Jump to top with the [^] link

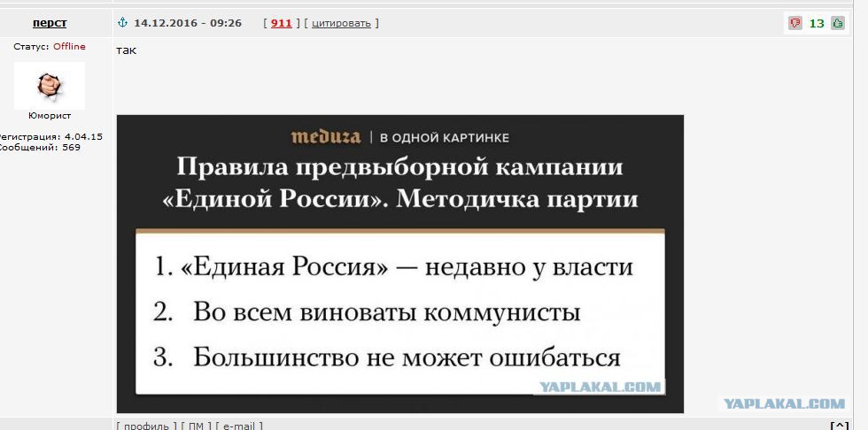click(x=840, y=426)
